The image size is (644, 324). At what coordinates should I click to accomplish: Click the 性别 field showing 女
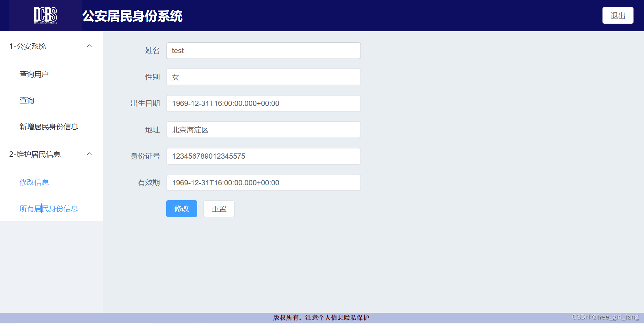[x=263, y=77]
